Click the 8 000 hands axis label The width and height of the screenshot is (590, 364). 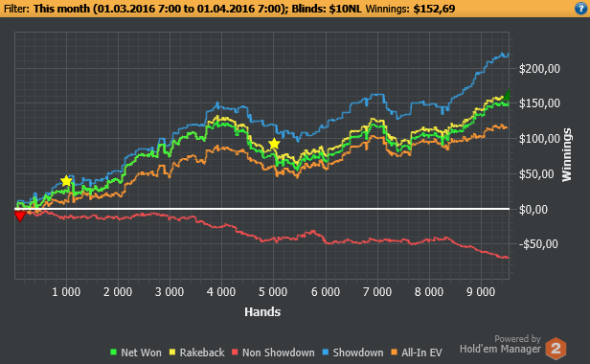(x=429, y=292)
